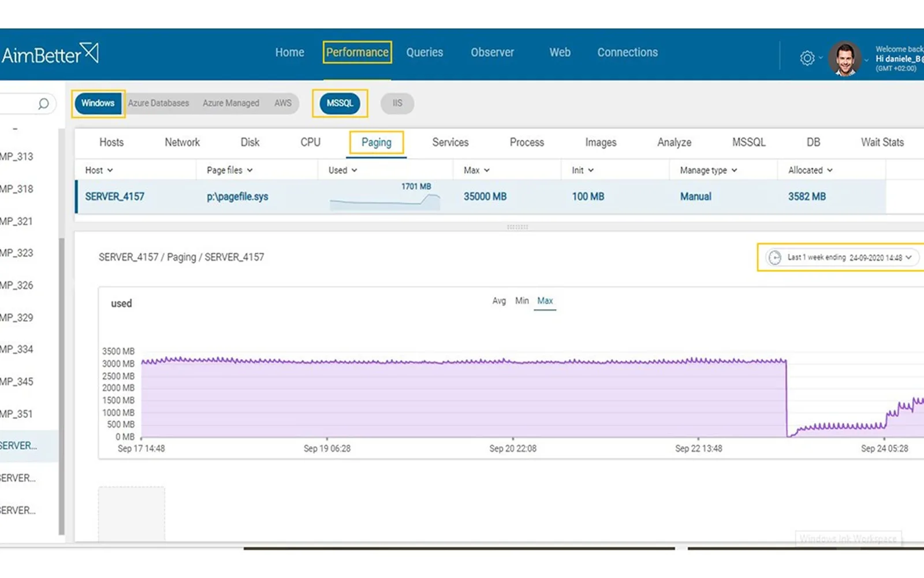The width and height of the screenshot is (924, 578).
Task: Open the Queries navigation item
Action: tap(424, 52)
